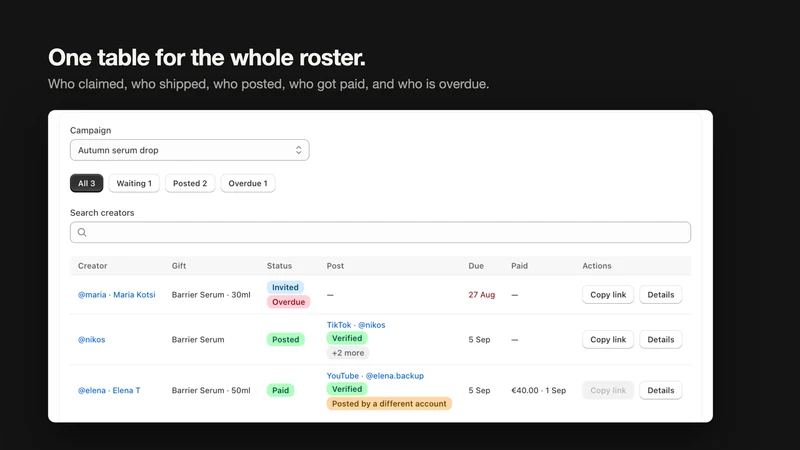Click the 27 Aug due date
Viewport: 800px width, 450px height.
(482, 294)
